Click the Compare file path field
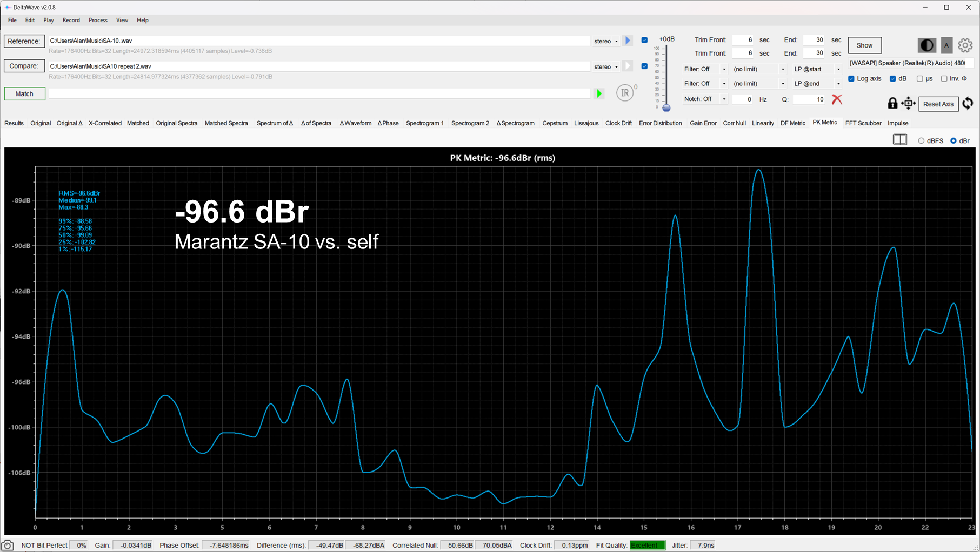 [x=319, y=66]
